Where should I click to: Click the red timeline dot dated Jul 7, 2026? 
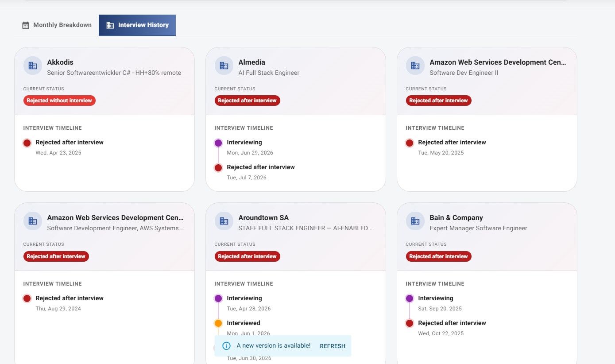(x=218, y=168)
